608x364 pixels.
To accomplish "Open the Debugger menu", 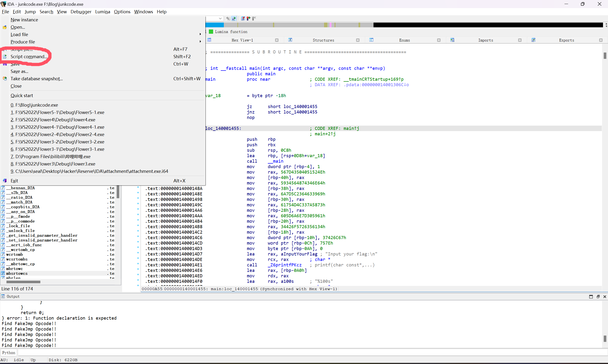I will tap(81, 12).
